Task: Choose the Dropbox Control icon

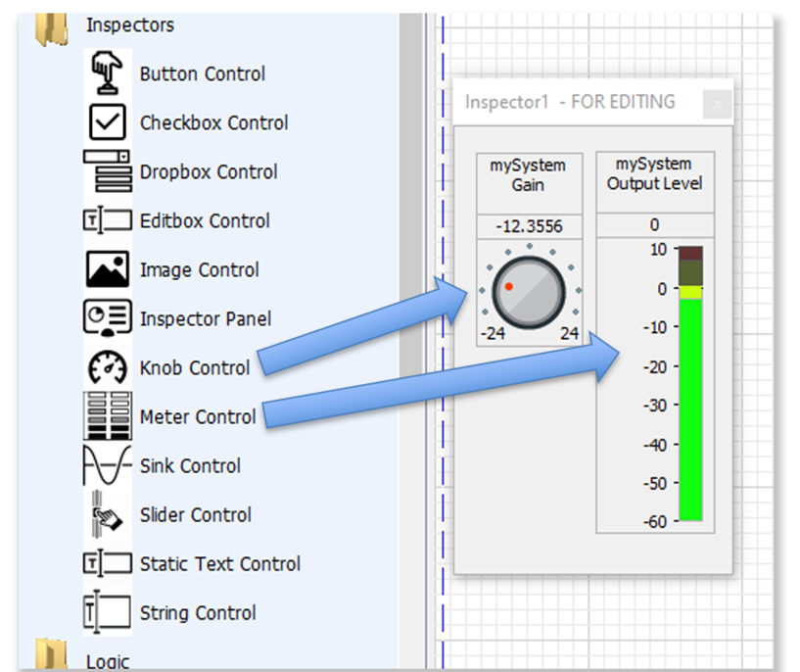Action: (107, 171)
